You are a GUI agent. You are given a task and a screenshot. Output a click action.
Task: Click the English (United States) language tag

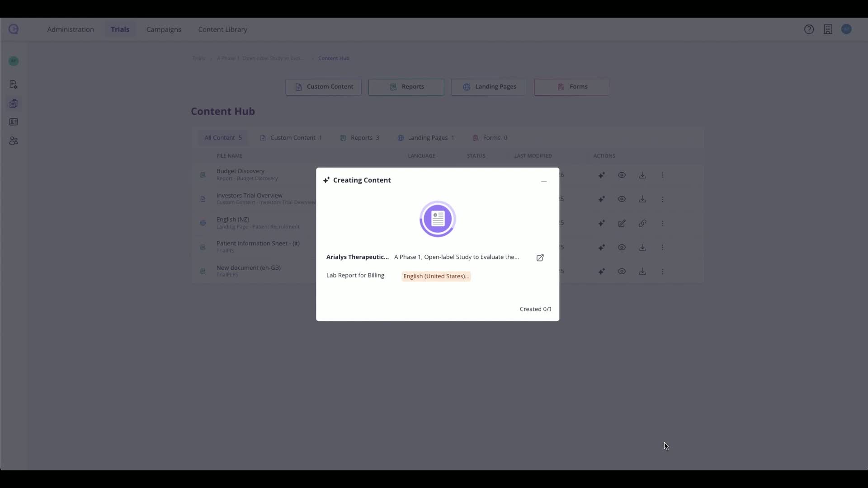click(436, 276)
